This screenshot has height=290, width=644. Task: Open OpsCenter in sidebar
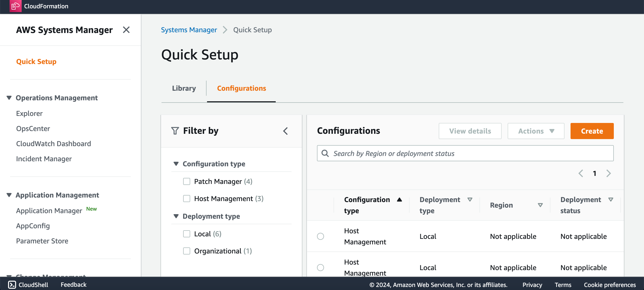(33, 128)
